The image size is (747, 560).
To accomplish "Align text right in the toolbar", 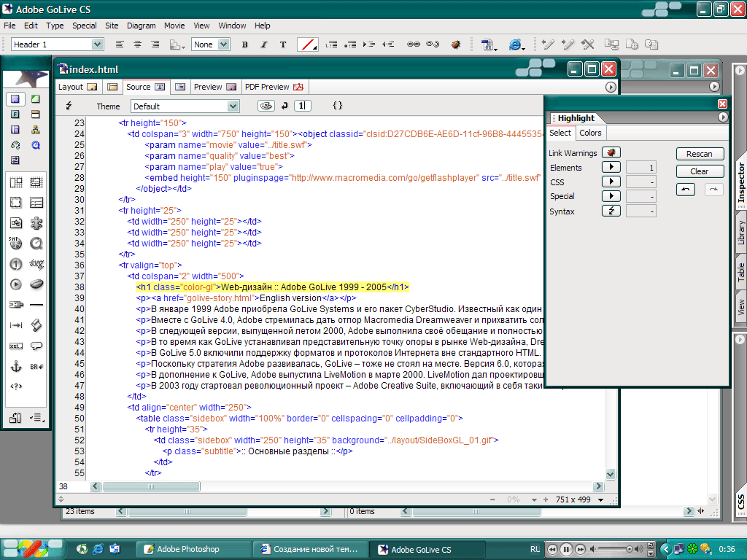I will point(155,44).
